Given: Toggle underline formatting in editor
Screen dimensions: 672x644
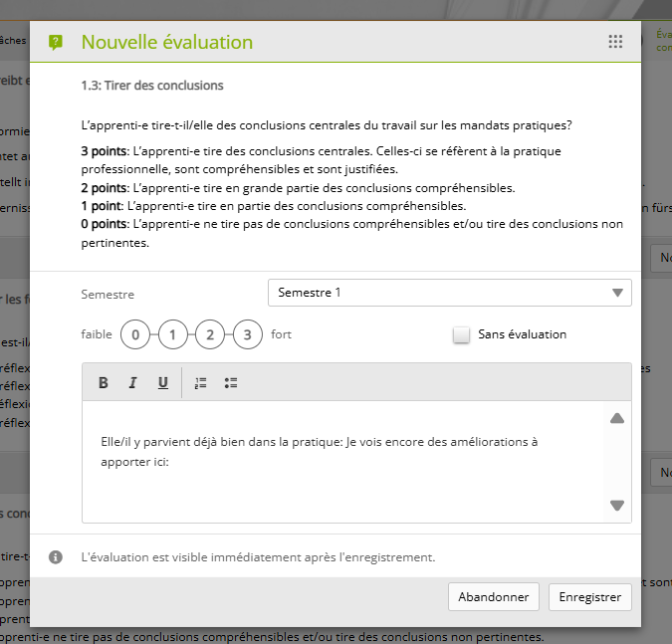Looking at the screenshot, I should coord(163,382).
